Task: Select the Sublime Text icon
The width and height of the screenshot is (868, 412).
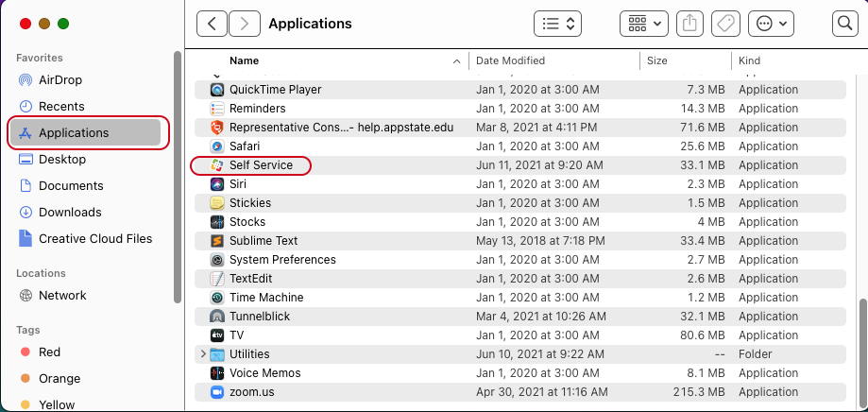Action: click(217, 240)
